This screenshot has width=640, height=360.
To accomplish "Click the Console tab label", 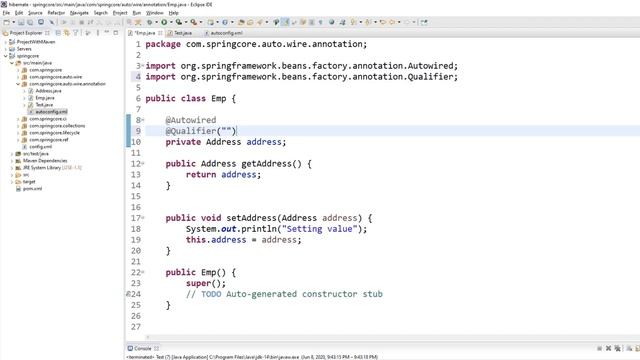I will (142, 348).
